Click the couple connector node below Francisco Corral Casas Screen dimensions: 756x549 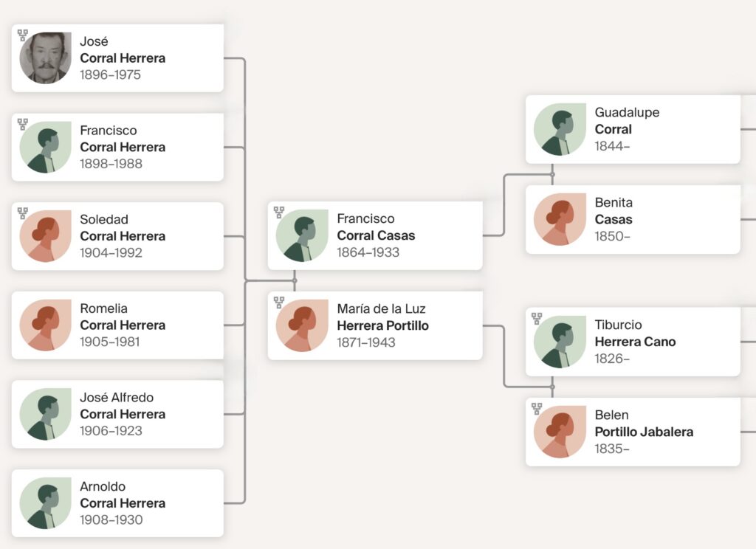tap(295, 280)
